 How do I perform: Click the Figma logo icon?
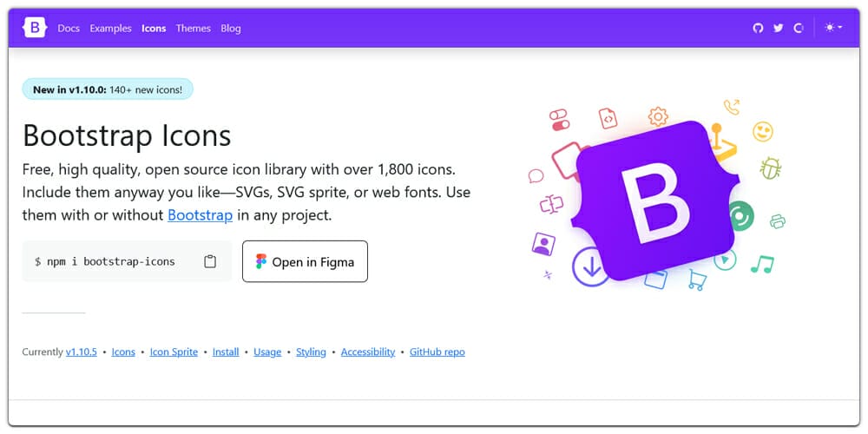[x=260, y=261]
